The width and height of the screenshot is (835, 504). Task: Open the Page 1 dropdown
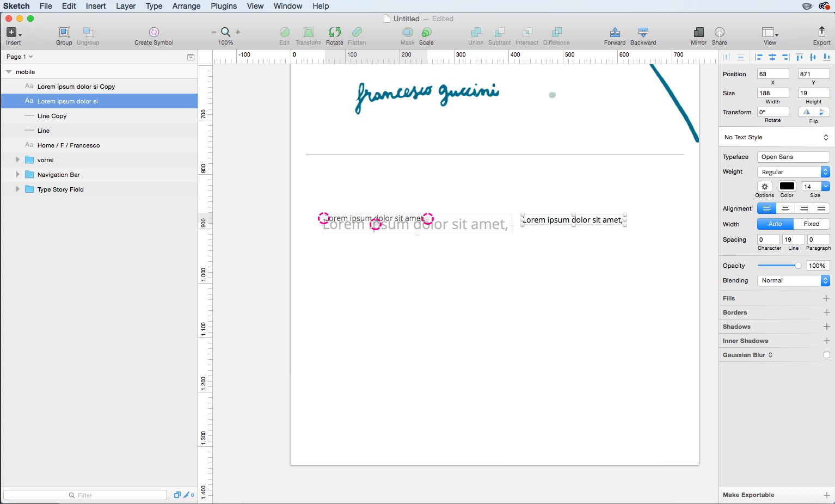pyautogui.click(x=20, y=57)
